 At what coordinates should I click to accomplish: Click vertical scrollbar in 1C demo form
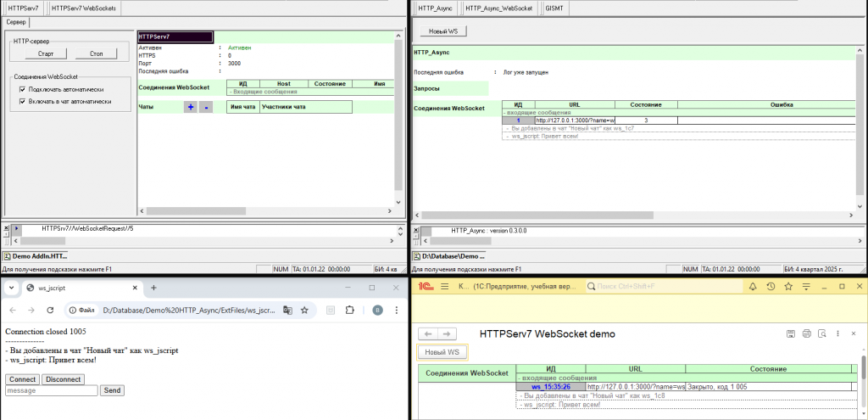(863, 368)
